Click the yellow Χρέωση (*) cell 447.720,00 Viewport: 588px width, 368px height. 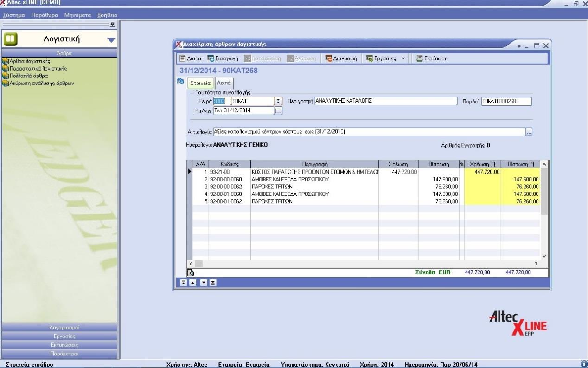482,172
